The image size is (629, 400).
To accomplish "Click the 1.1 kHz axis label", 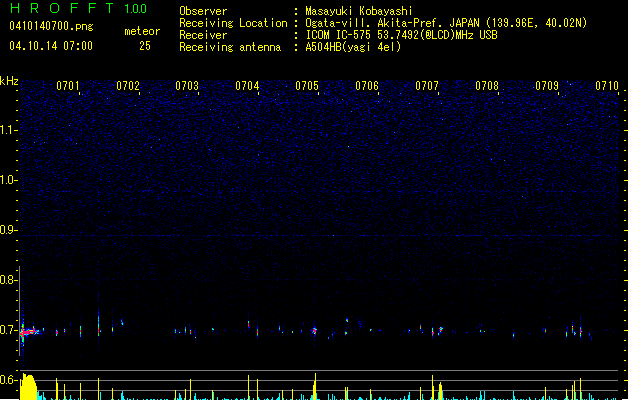I will coord(8,130).
